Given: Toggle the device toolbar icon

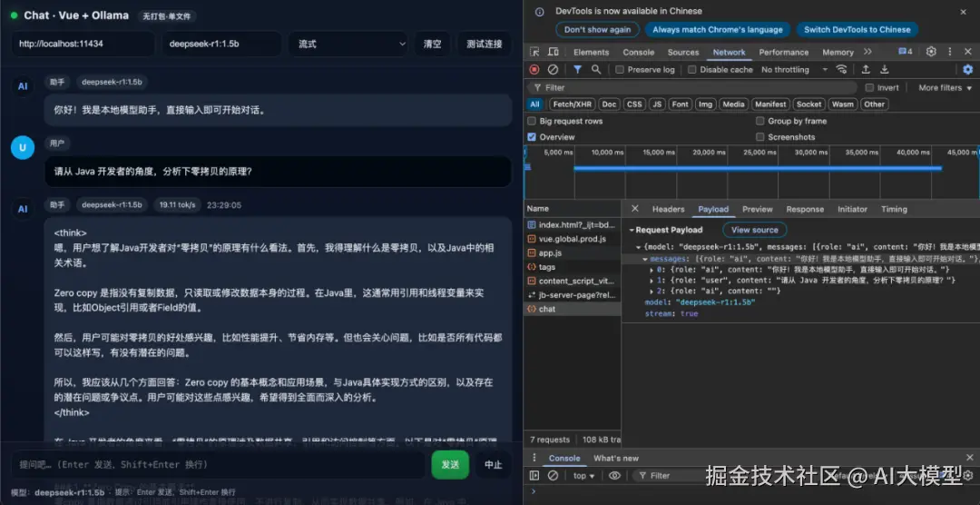Looking at the screenshot, I should click(x=554, y=52).
